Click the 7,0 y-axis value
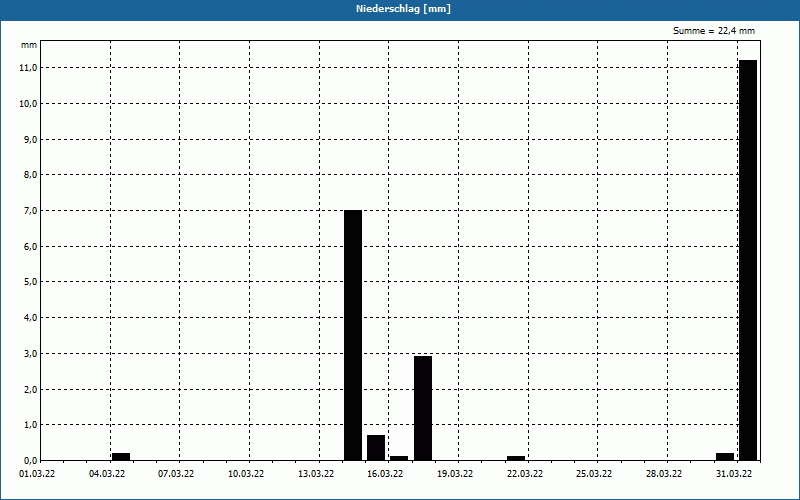The height and width of the screenshot is (500, 800). point(31,210)
